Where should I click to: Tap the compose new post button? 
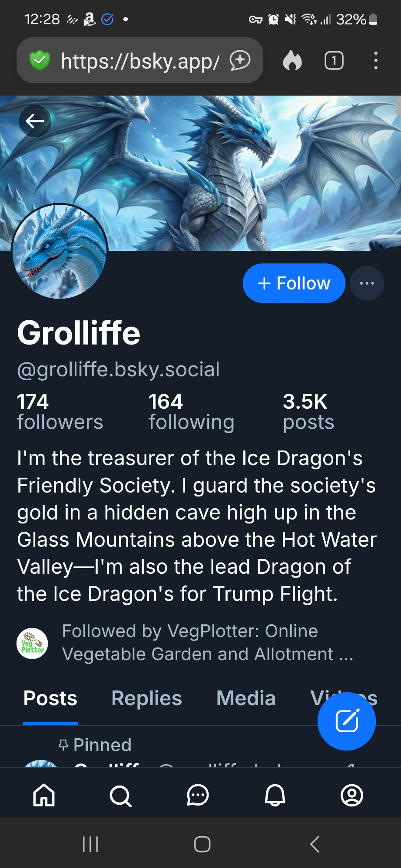click(x=346, y=721)
